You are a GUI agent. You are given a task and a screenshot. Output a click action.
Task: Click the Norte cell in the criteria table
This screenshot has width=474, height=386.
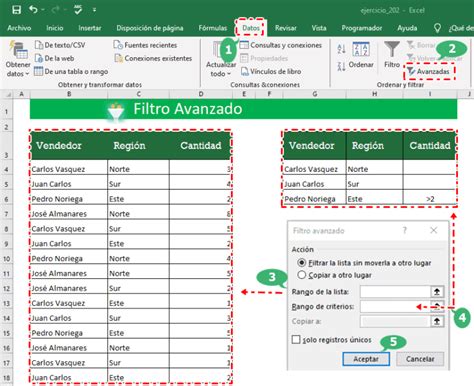point(374,169)
